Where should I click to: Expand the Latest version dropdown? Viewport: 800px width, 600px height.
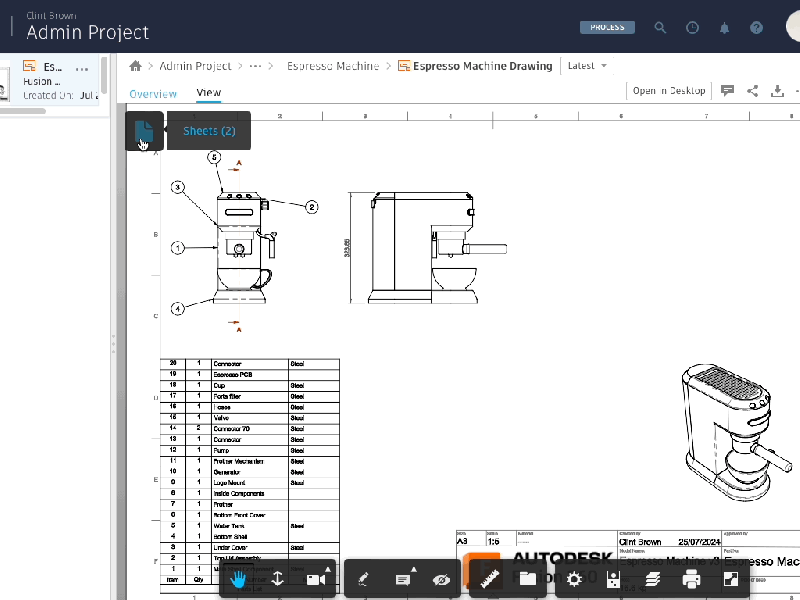click(585, 65)
